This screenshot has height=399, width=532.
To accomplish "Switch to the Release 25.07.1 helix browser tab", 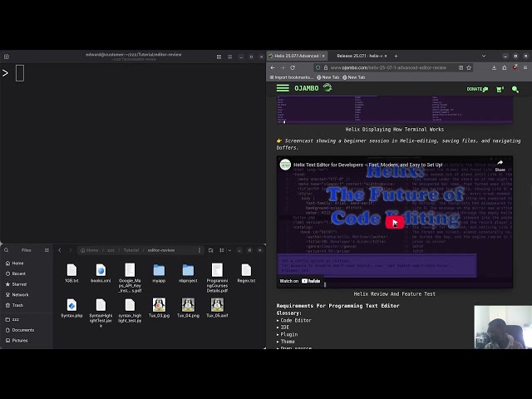I will 359,56.
